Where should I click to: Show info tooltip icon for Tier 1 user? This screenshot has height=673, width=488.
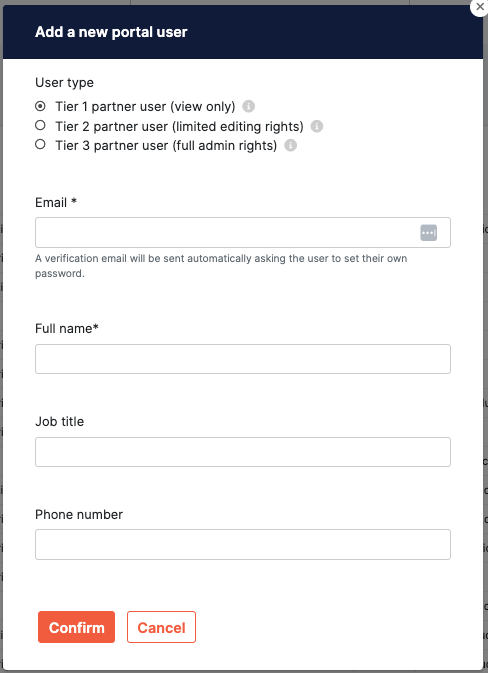[x=249, y=106]
